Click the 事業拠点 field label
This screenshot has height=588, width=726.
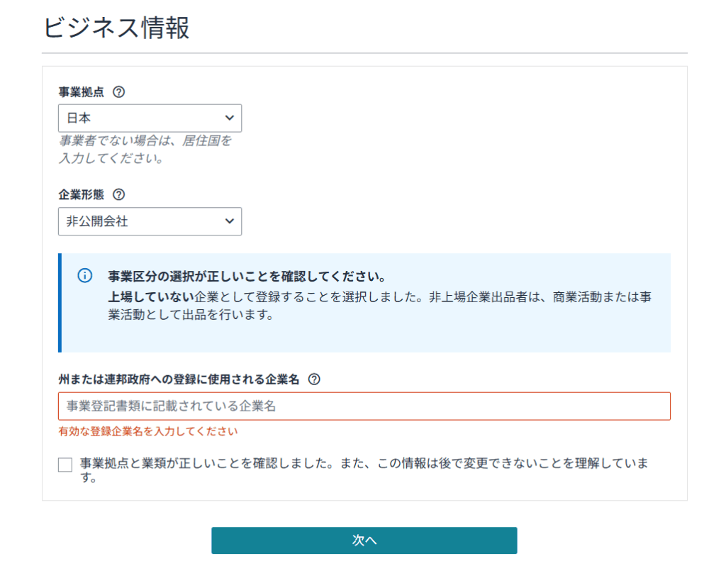pos(82,91)
